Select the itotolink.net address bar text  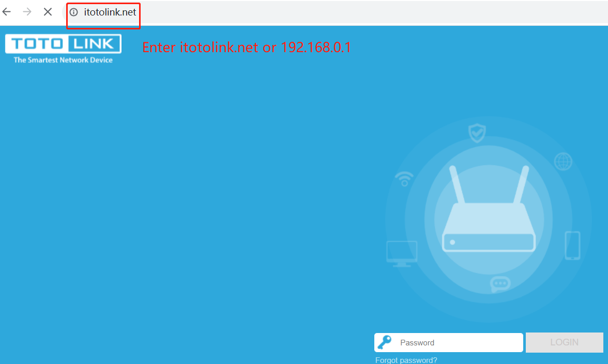[x=110, y=12]
